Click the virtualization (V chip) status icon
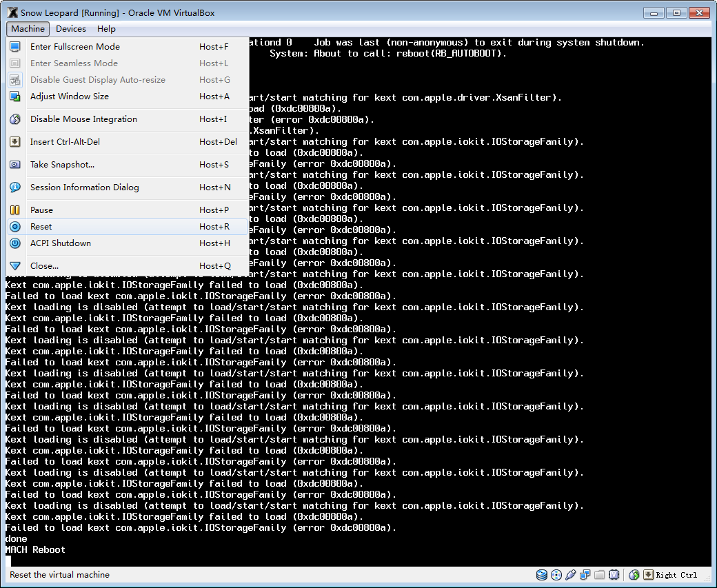Viewport: 717px width, 588px height. pos(614,575)
